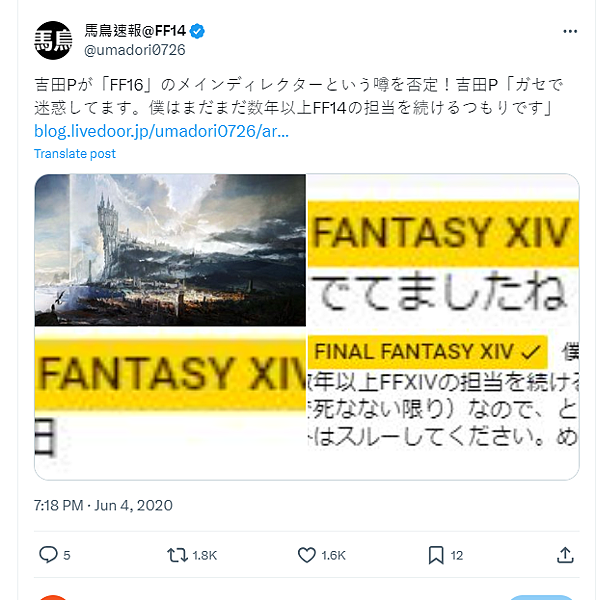Image resolution: width=596 pixels, height=600 pixels.
Task: View the castle landscape artwork image
Action: [x=170, y=250]
